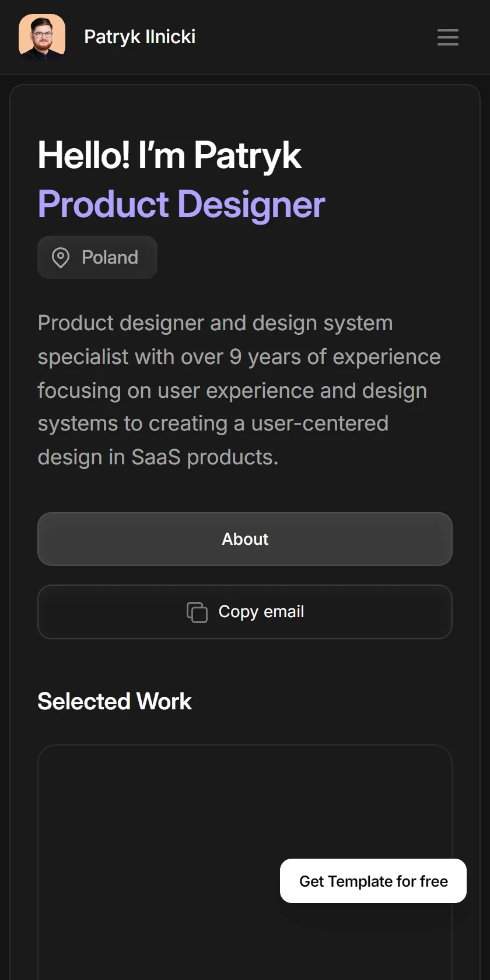Click Patryk's avatar photo
Image resolution: width=490 pixels, height=980 pixels.
click(x=42, y=37)
